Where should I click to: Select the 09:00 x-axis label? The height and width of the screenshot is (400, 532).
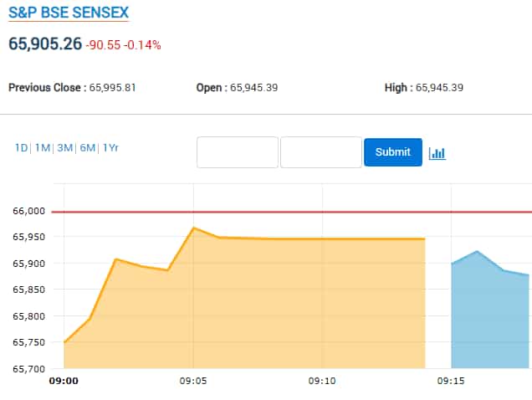64,381
